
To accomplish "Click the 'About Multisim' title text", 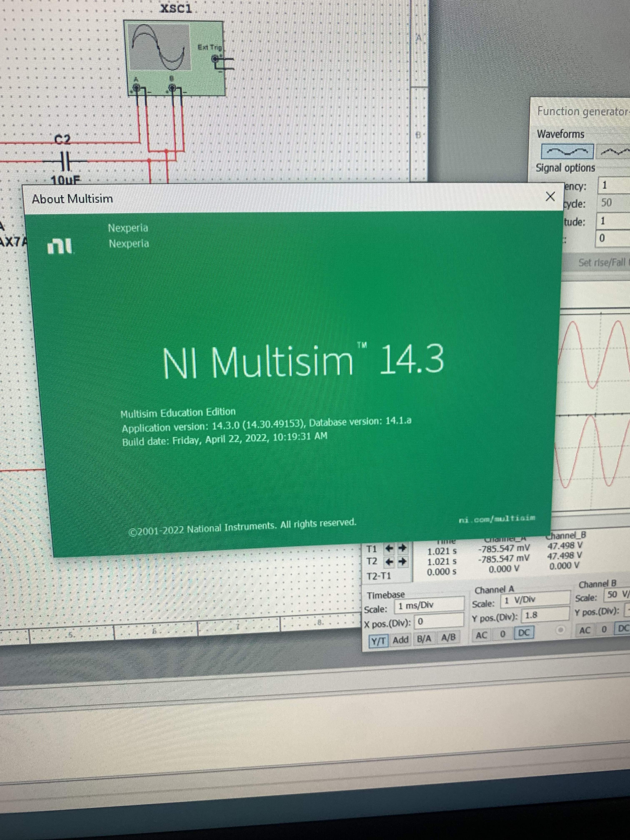I will [x=72, y=199].
